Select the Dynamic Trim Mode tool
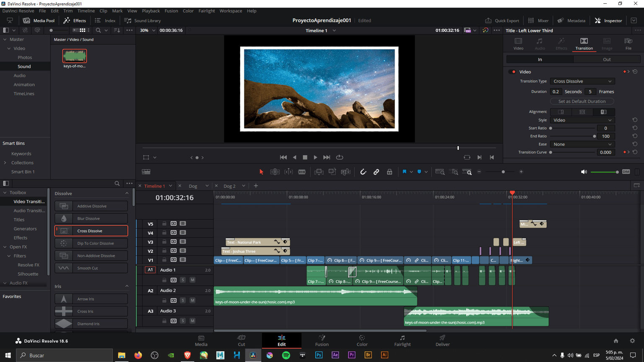The width and height of the screenshot is (644, 362). click(x=288, y=172)
